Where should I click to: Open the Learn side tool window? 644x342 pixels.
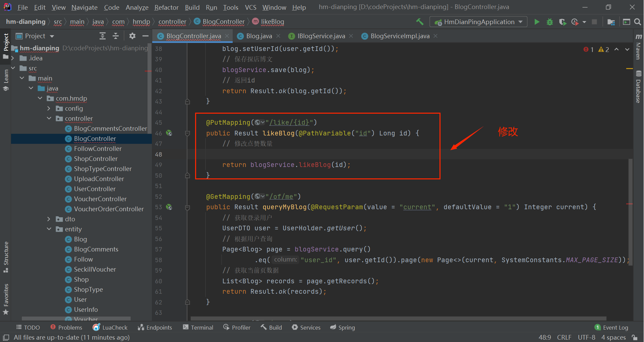[6, 80]
